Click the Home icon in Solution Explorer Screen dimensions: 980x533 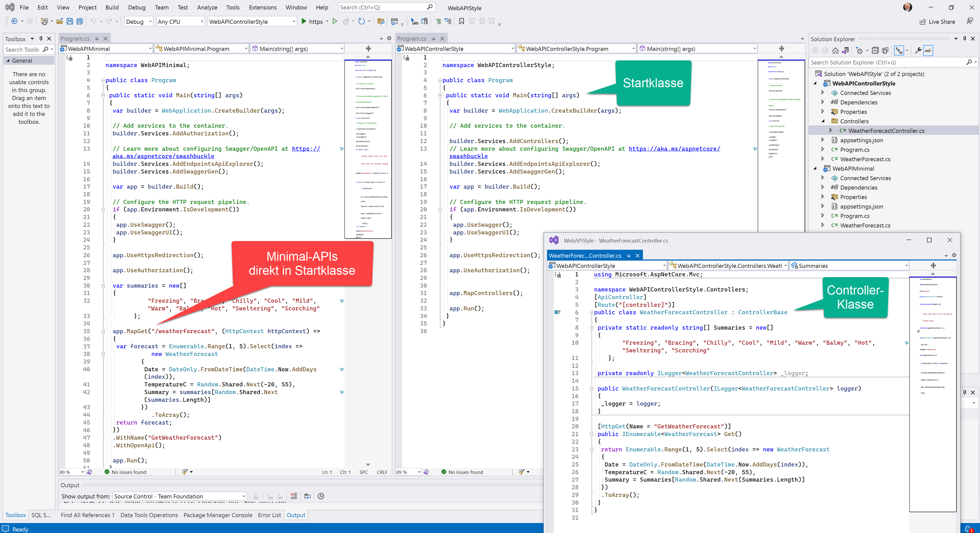[836, 51]
